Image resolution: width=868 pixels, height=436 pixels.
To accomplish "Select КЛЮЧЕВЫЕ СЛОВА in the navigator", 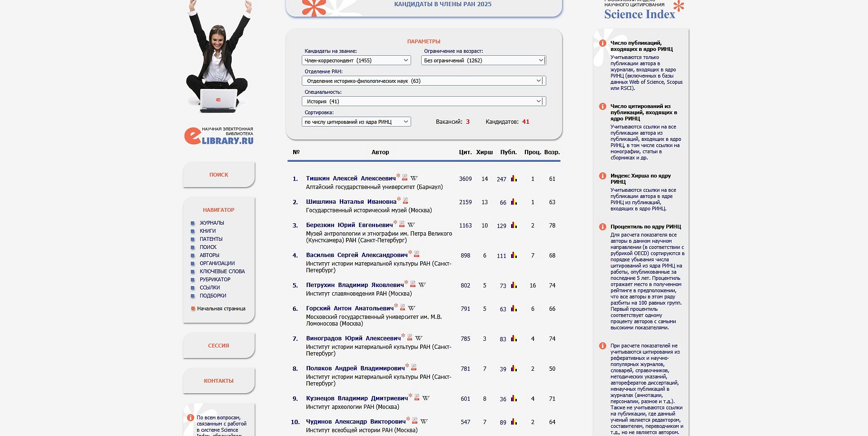I will click(222, 271).
